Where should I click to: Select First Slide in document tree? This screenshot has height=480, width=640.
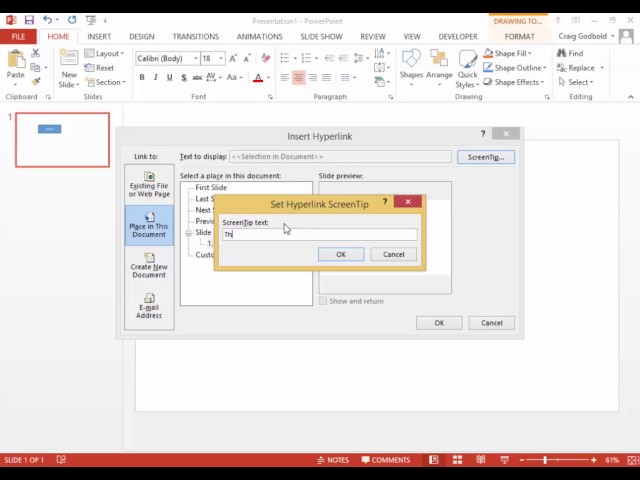coord(211,187)
